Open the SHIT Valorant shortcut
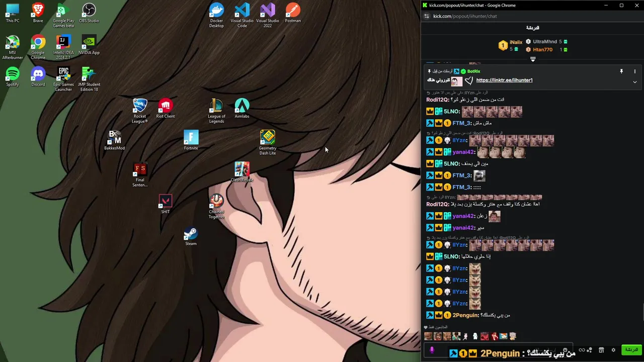Image resolution: width=644 pixels, height=362 pixels. coord(166,204)
